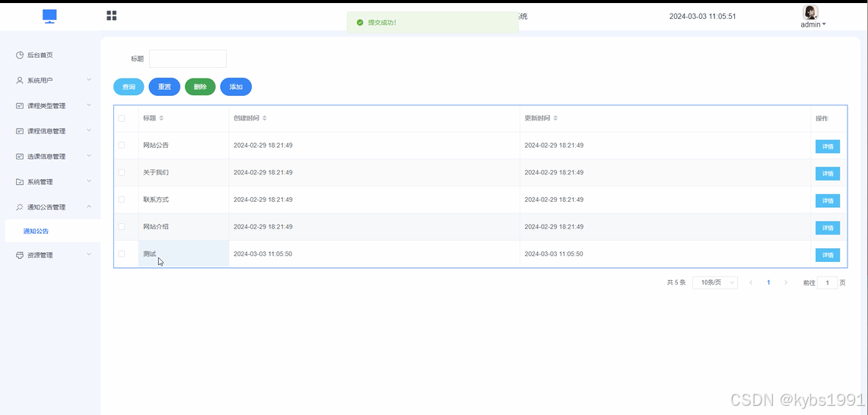The image size is (868, 415).
Task: Toggle the select-all header checkbox
Action: pyautogui.click(x=122, y=119)
